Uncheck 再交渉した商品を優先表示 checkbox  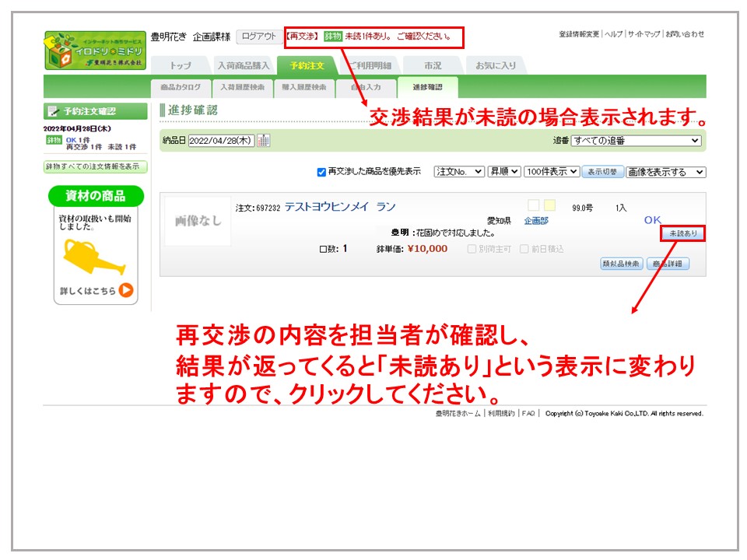pos(321,172)
